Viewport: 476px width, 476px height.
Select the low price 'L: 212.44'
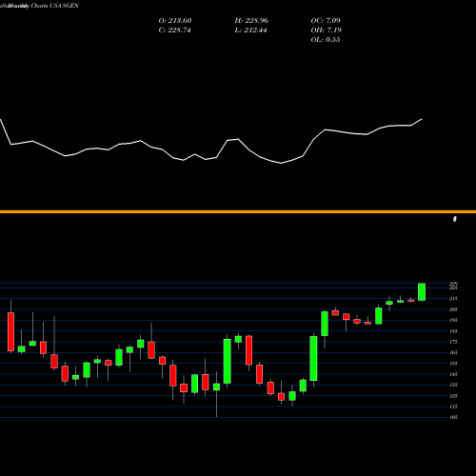pyautogui.click(x=250, y=30)
